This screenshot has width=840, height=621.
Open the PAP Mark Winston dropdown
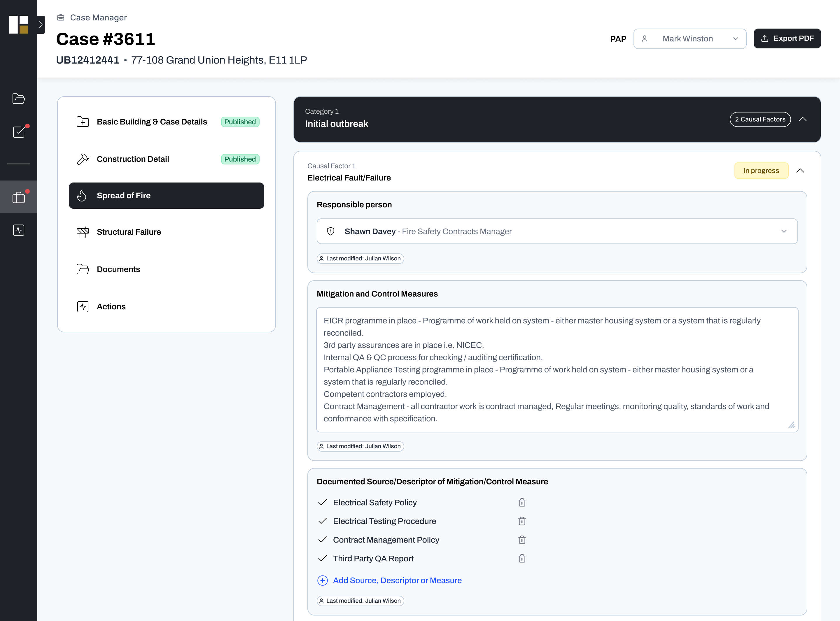click(689, 39)
